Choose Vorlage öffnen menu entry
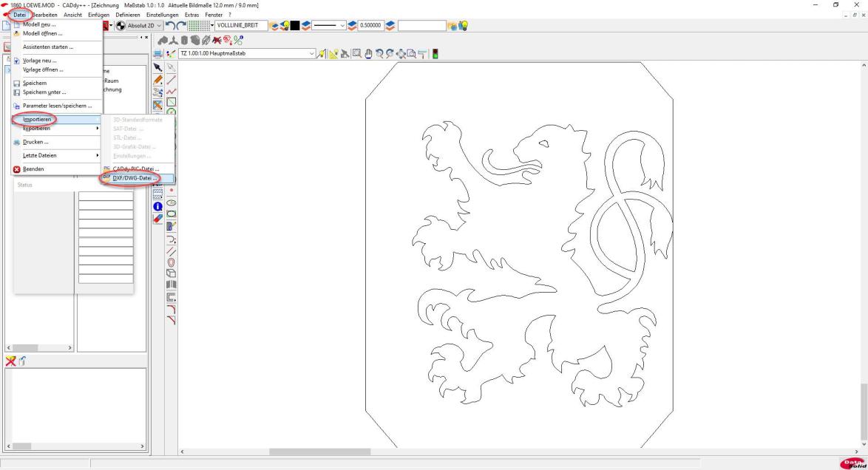This screenshot has height=470, width=868. (57, 69)
